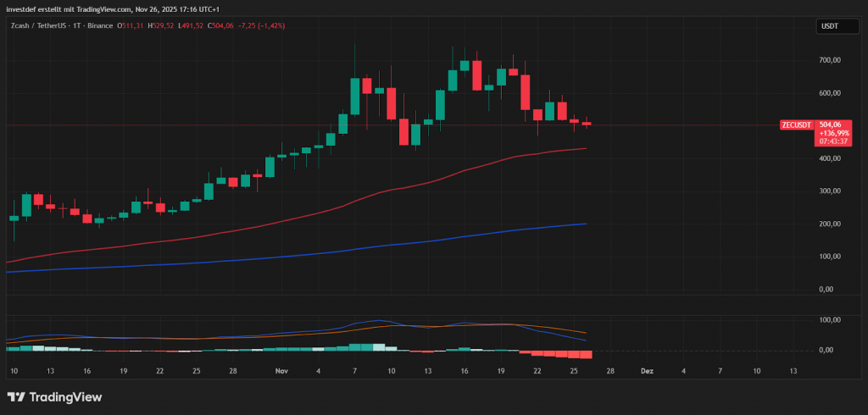Click the 200,00 price scale label
The image size is (868, 415).
click(829, 224)
